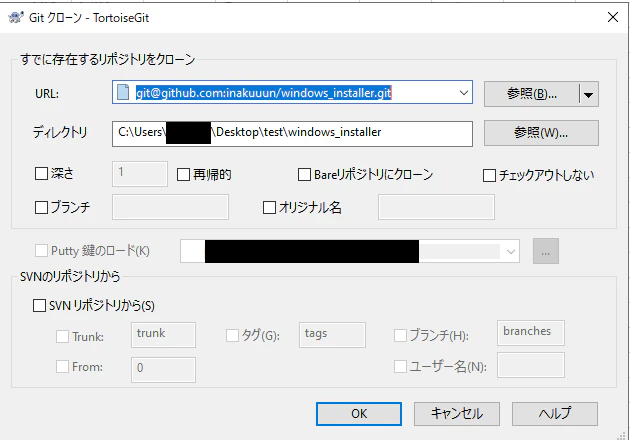
Task: Toggle the ブランチ(H): checkbox
Action: (400, 335)
